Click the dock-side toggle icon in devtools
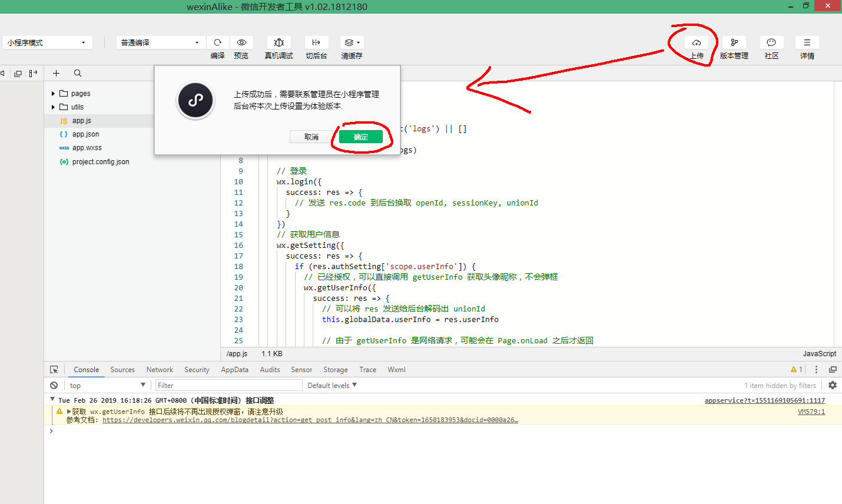The image size is (842, 504). [833, 370]
